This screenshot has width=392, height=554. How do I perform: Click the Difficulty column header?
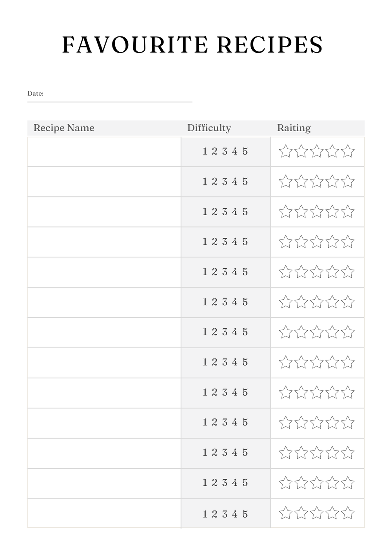coord(209,128)
